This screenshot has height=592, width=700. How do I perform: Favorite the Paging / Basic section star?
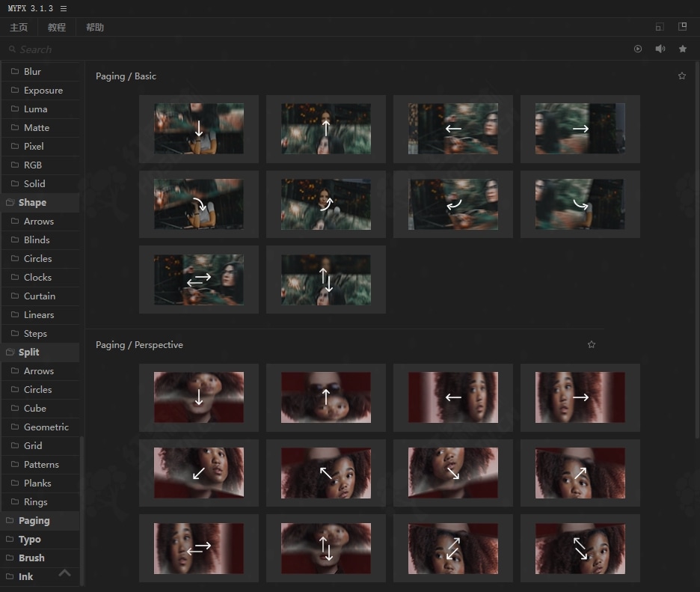point(682,76)
